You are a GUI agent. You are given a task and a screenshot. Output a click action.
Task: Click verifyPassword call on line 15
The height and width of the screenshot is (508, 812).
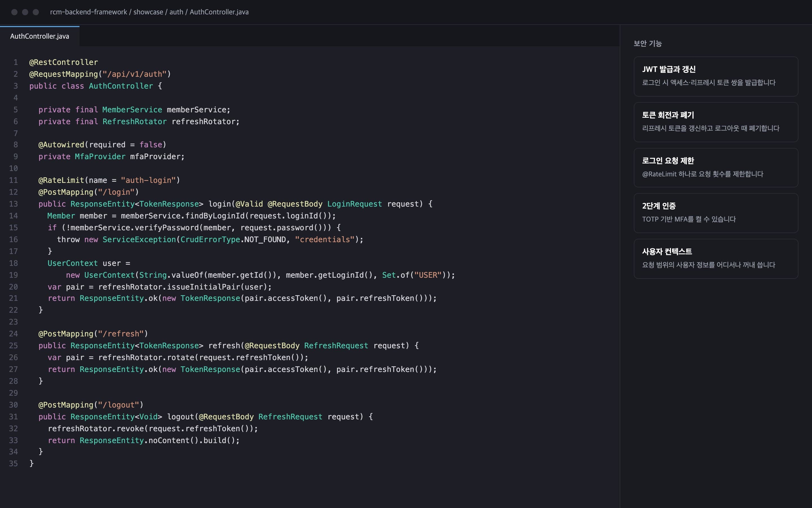point(167,227)
